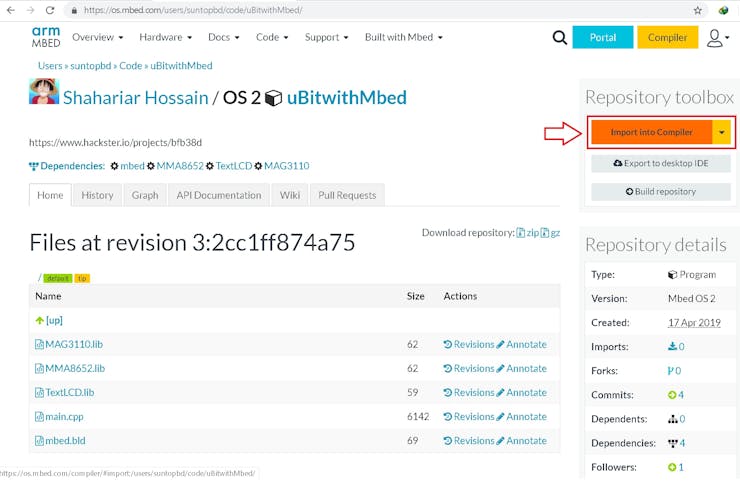740x485 pixels.
Task: Open Revisions for mbed.bld
Action: click(x=469, y=441)
